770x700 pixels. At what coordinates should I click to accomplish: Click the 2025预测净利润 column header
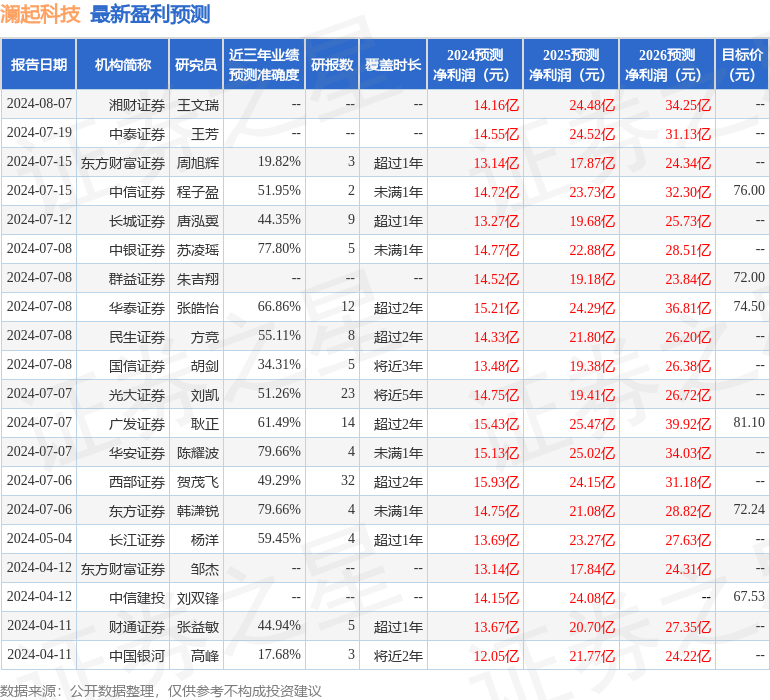click(571, 64)
